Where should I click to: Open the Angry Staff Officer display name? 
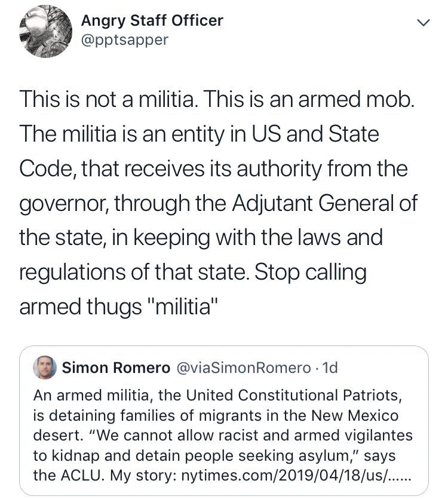(x=152, y=21)
